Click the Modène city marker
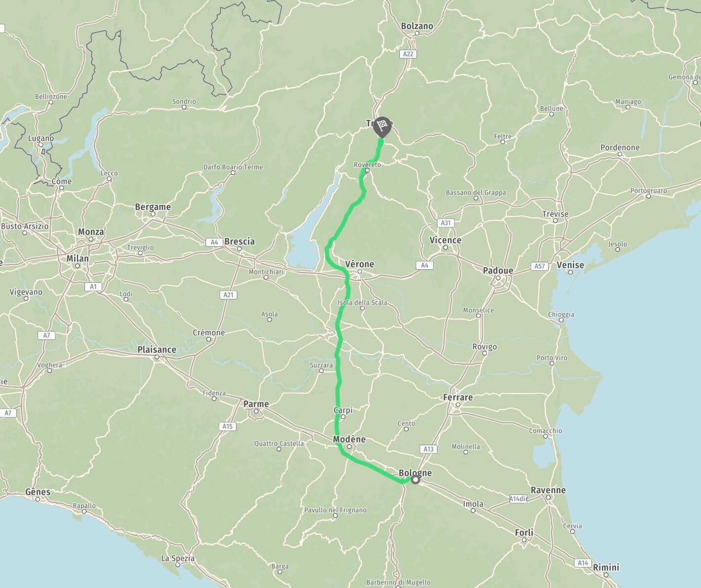The width and height of the screenshot is (701, 588). [350, 447]
